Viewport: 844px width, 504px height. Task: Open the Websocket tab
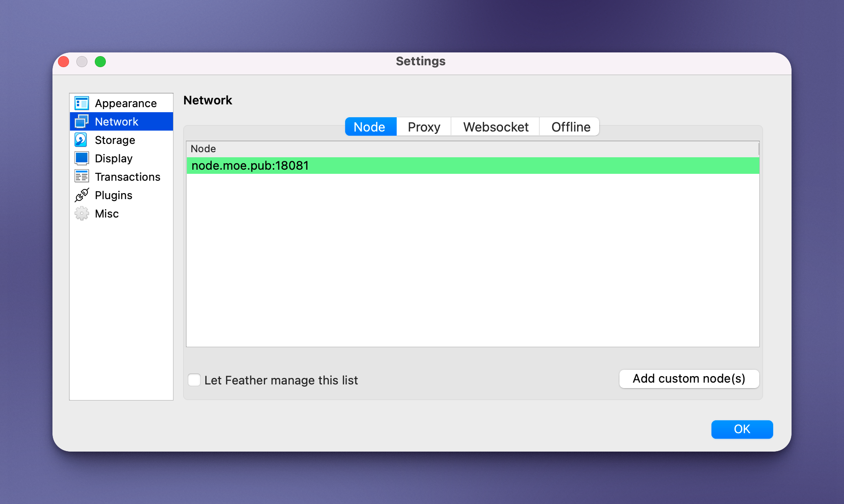(x=495, y=127)
